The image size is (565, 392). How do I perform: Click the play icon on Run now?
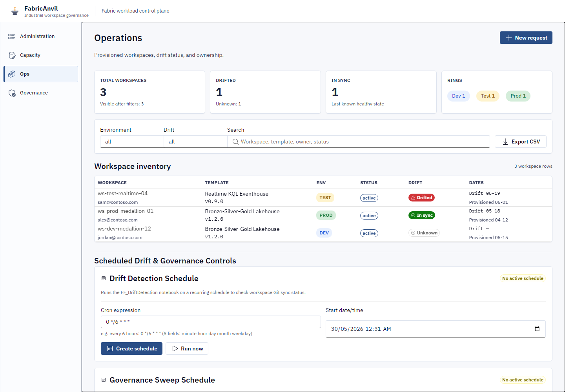(175, 348)
